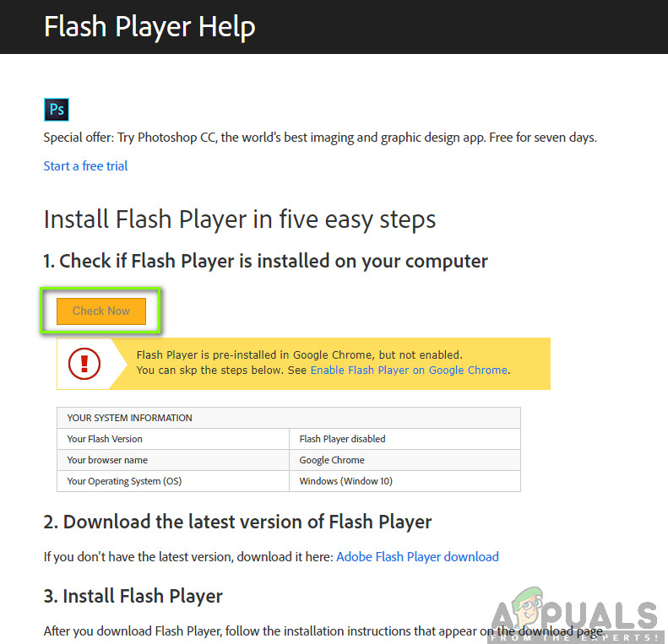Click step 2 Download the latest version heading
The height and width of the screenshot is (644, 668).
point(237,522)
